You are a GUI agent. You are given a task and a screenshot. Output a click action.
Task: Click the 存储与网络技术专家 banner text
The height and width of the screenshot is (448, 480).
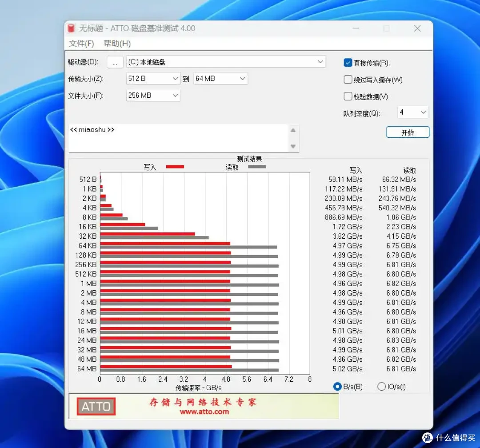click(203, 402)
